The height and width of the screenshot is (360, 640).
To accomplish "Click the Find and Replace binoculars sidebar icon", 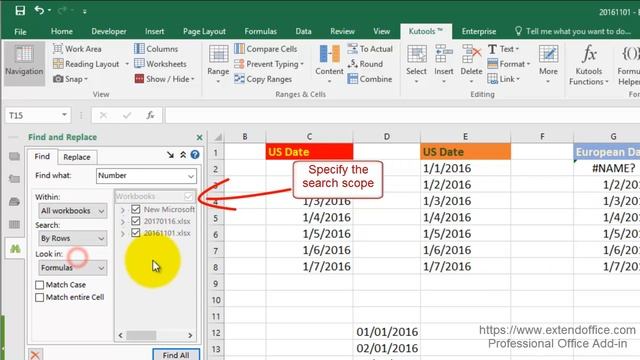I will point(15,248).
